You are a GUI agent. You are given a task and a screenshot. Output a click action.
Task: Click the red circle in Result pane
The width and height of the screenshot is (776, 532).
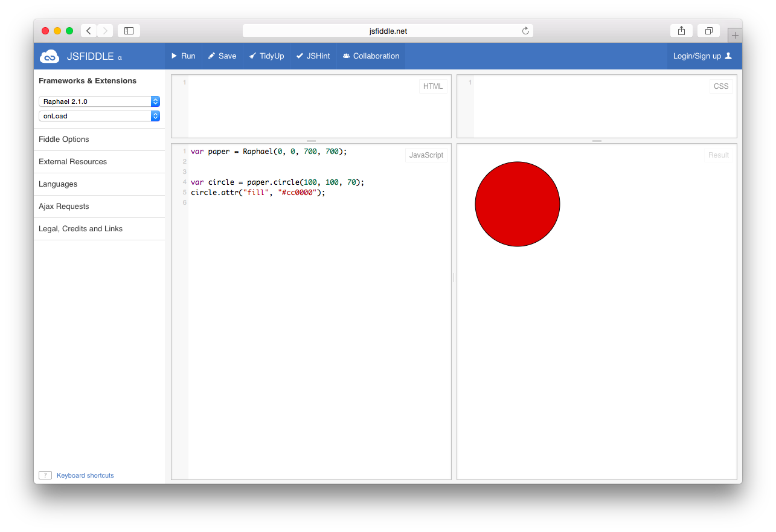(518, 204)
